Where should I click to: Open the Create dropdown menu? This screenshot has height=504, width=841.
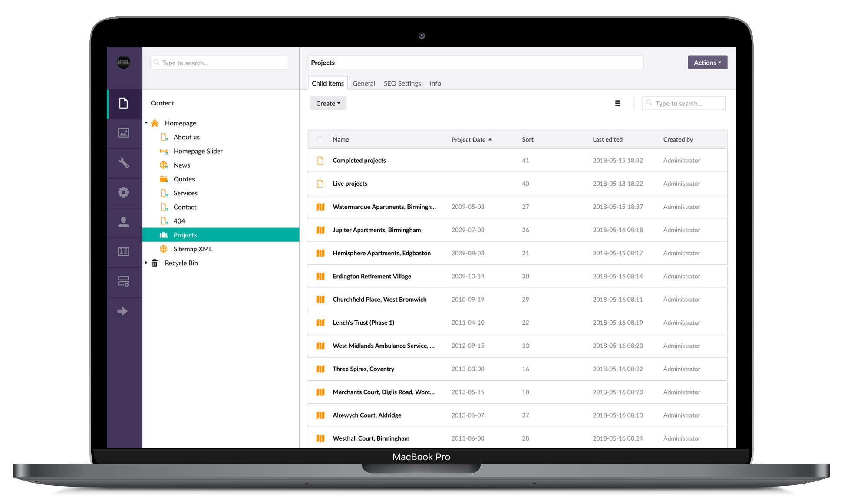[x=329, y=102]
